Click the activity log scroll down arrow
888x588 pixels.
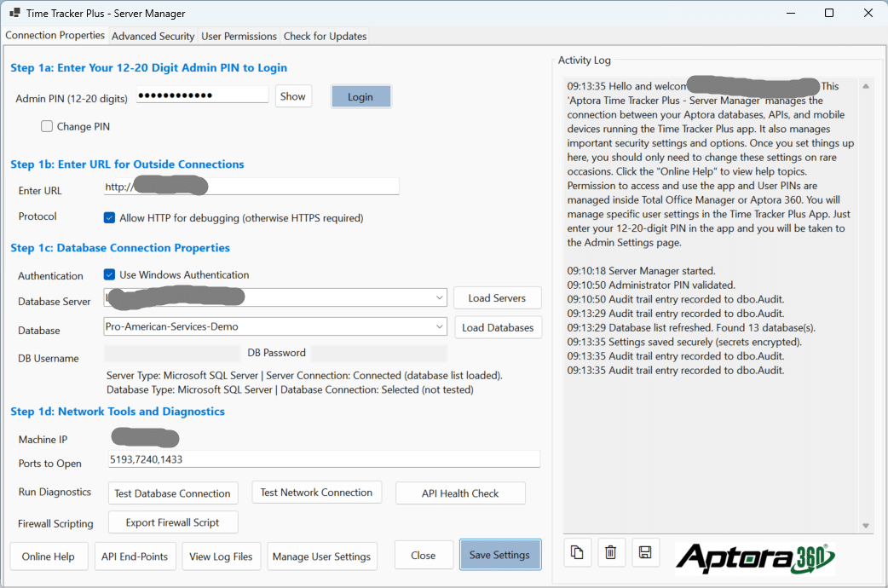865,526
